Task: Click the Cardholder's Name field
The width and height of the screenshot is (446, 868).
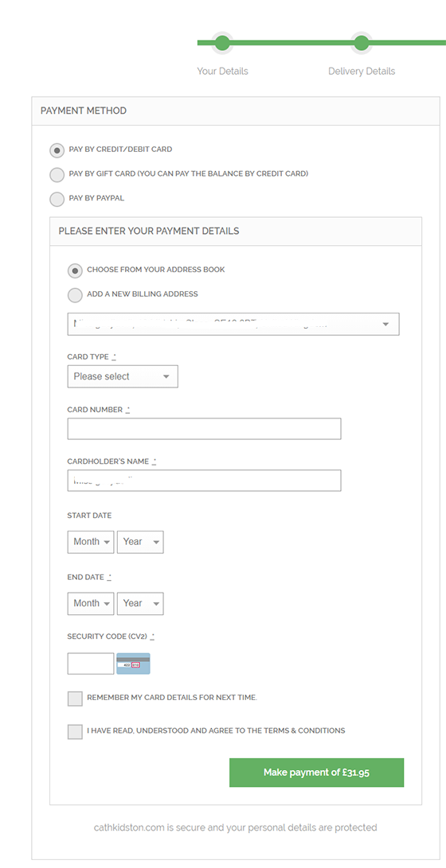Action: pos(204,481)
